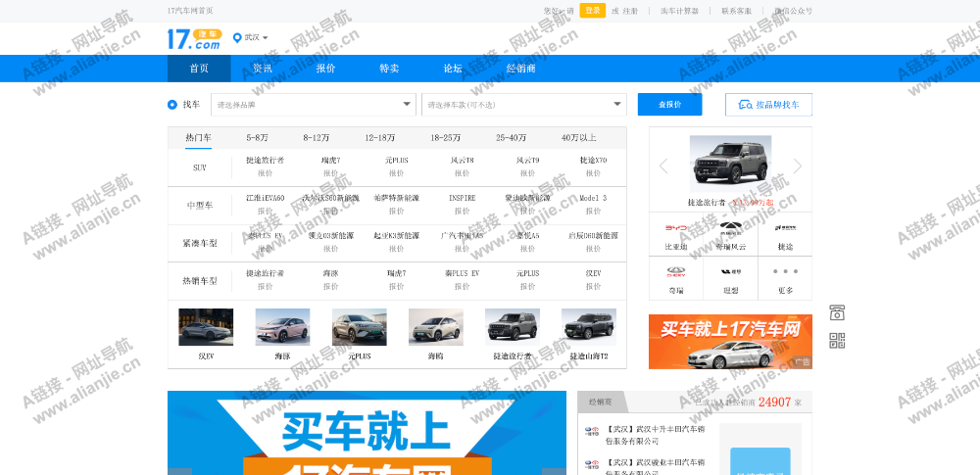Click the telephone contact icon on right edge

pos(837,312)
